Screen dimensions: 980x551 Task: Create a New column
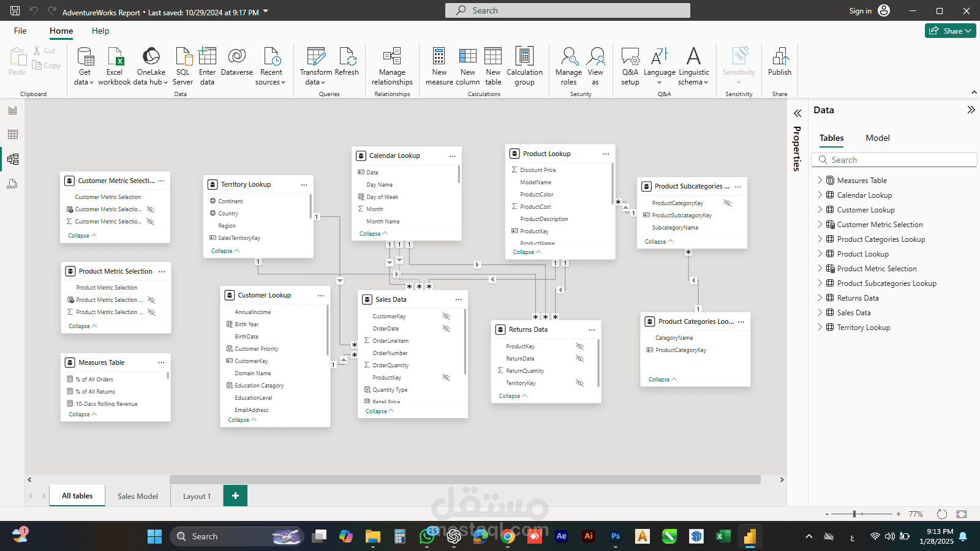[468, 66]
